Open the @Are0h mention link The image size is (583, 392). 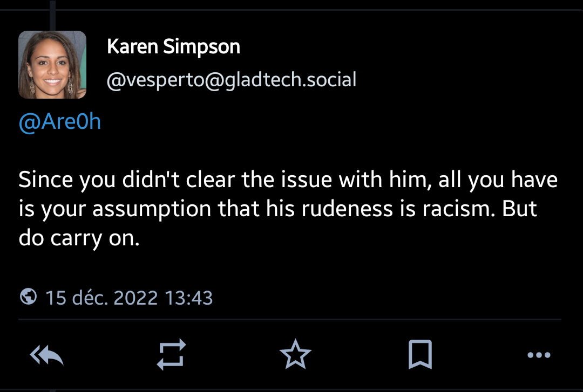point(60,122)
